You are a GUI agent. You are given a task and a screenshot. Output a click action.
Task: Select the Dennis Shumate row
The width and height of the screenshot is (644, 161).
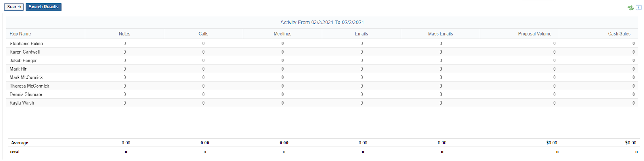322,94
